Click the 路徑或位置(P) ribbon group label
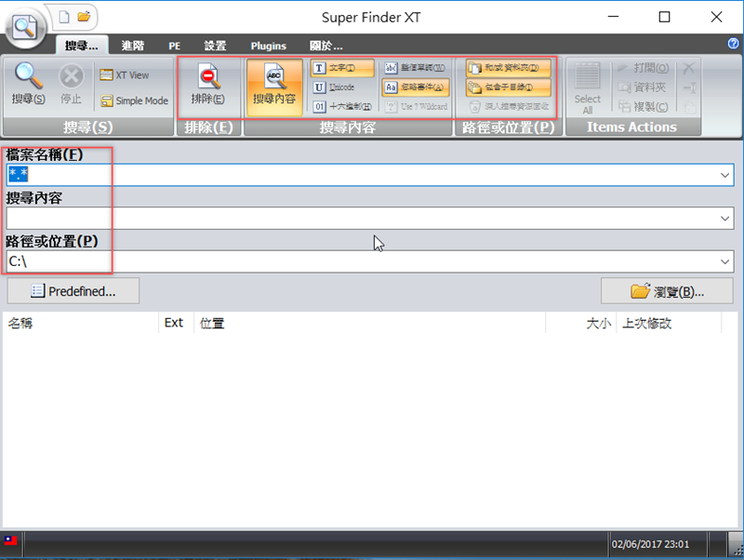 click(508, 127)
